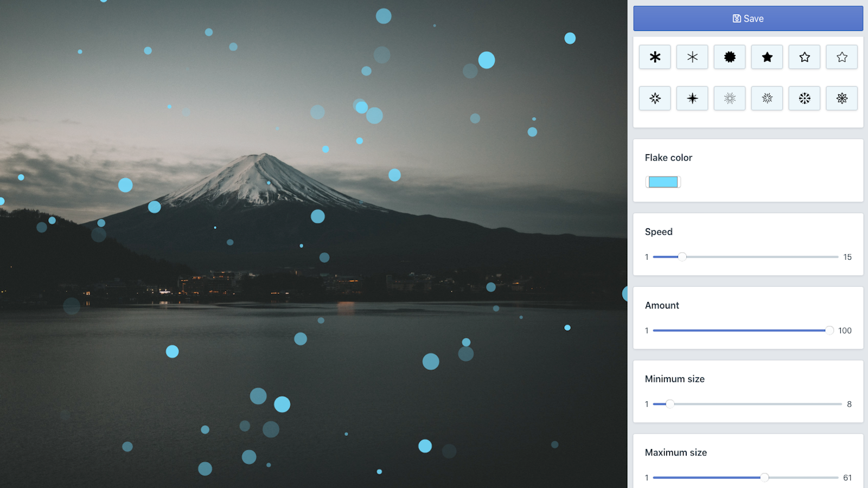Click the "Amount" heading
This screenshot has height=488, width=868.
pyautogui.click(x=662, y=305)
